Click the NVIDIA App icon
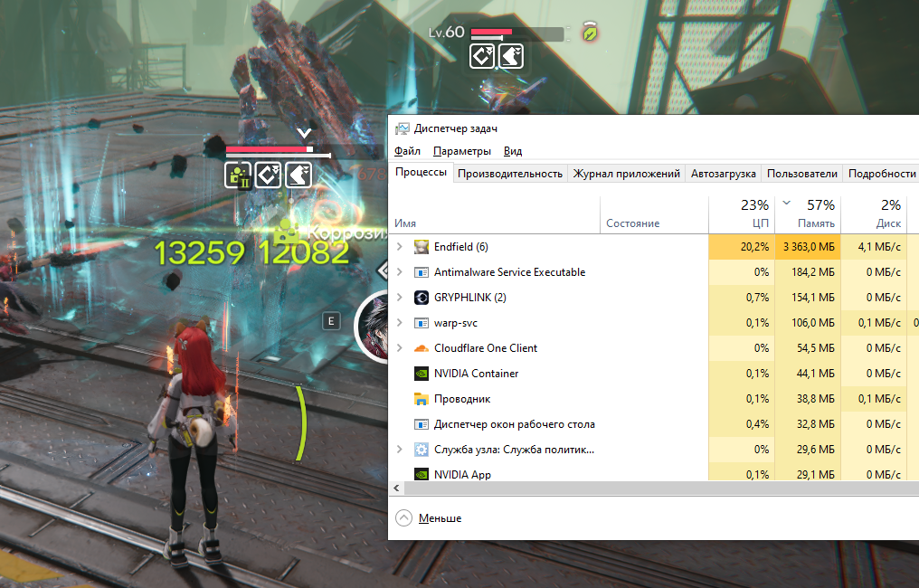 click(421, 474)
